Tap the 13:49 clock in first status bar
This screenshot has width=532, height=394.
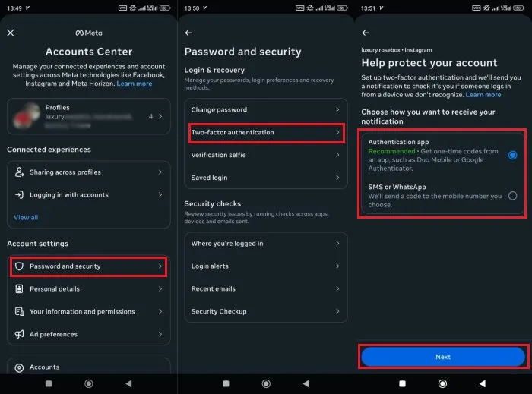click(14, 8)
